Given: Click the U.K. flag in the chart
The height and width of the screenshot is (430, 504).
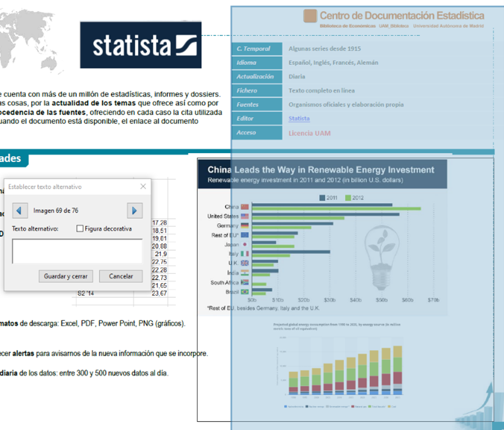Looking at the screenshot, I should tap(245, 263).
